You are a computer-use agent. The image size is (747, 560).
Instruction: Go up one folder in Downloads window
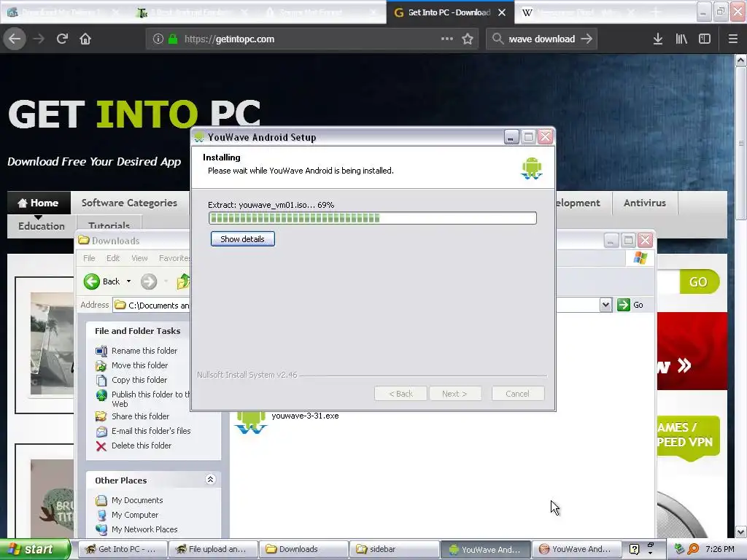[x=183, y=281]
